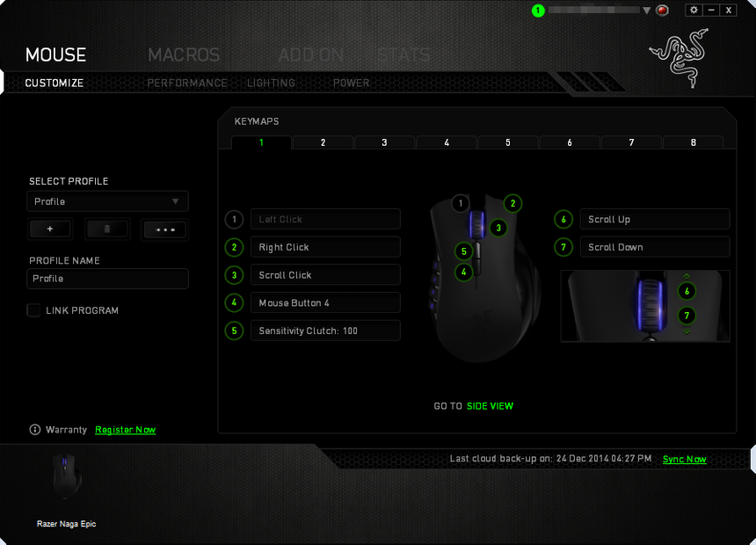Enable the Link Program checkbox

(x=34, y=310)
